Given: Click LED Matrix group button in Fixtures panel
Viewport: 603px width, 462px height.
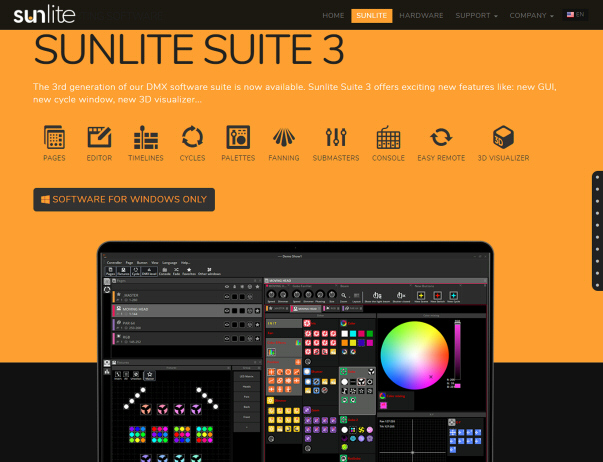Looking at the screenshot, I should [x=247, y=376].
